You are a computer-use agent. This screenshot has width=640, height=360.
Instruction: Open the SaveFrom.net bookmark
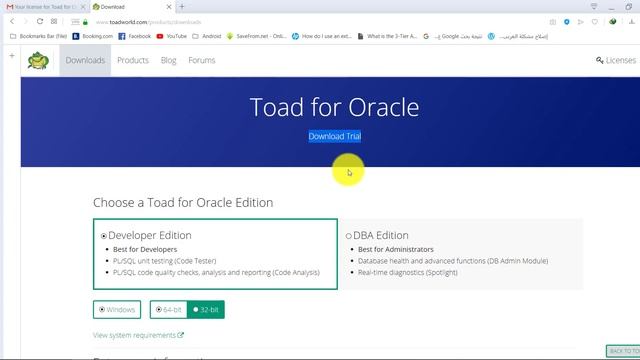pos(256,36)
